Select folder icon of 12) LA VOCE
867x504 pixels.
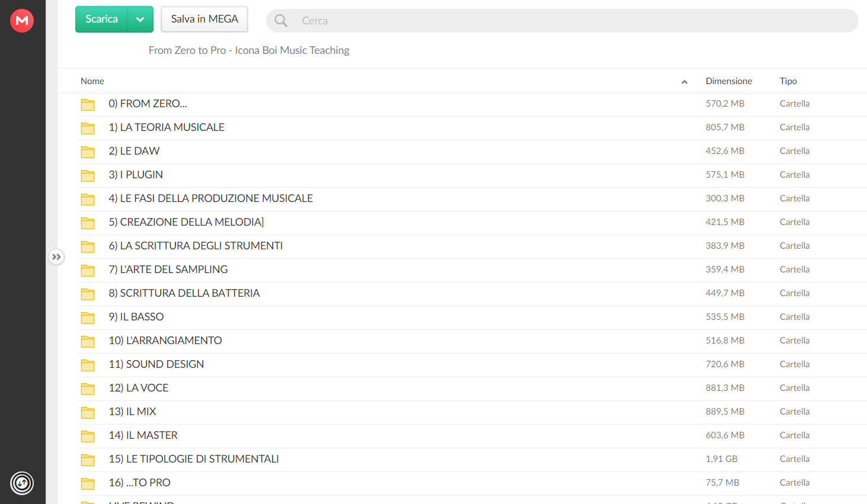[x=88, y=389]
